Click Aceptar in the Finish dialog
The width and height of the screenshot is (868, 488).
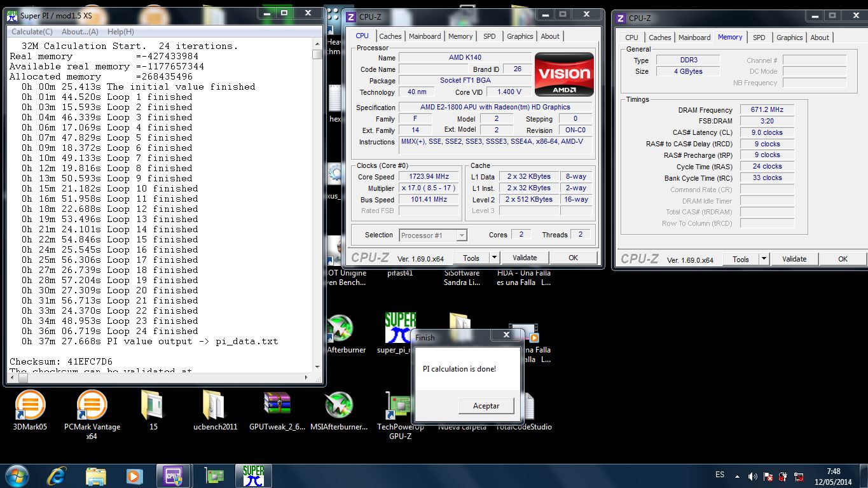tap(486, 405)
